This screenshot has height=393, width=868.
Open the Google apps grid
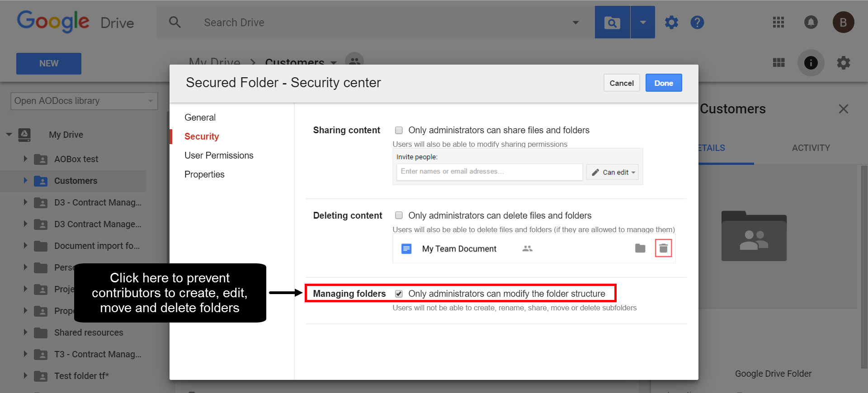[778, 22]
